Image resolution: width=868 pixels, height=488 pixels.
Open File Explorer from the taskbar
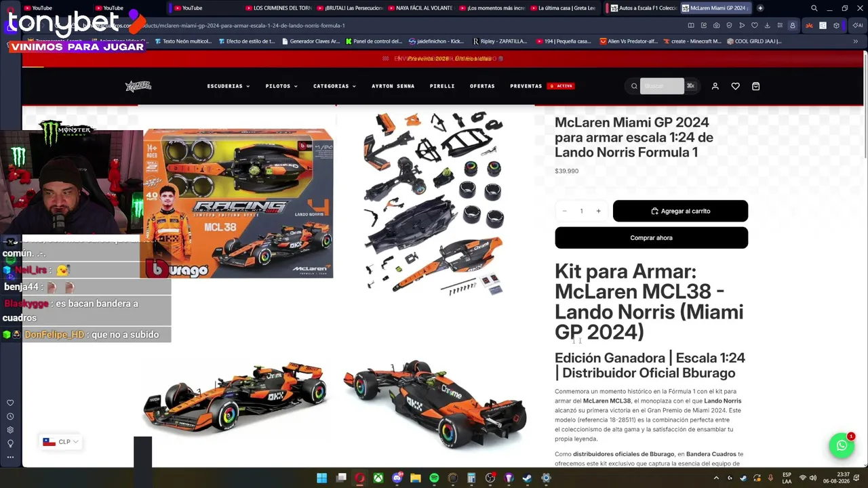[x=415, y=478]
